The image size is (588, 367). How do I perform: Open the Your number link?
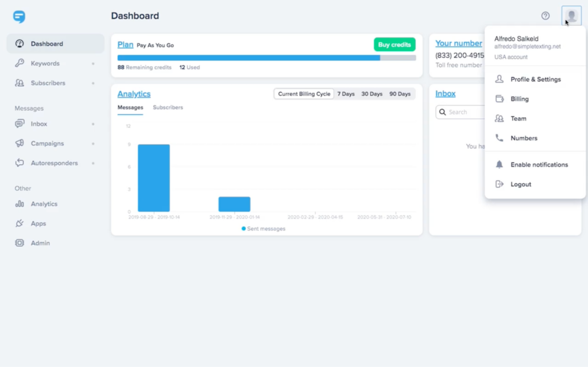pos(458,43)
